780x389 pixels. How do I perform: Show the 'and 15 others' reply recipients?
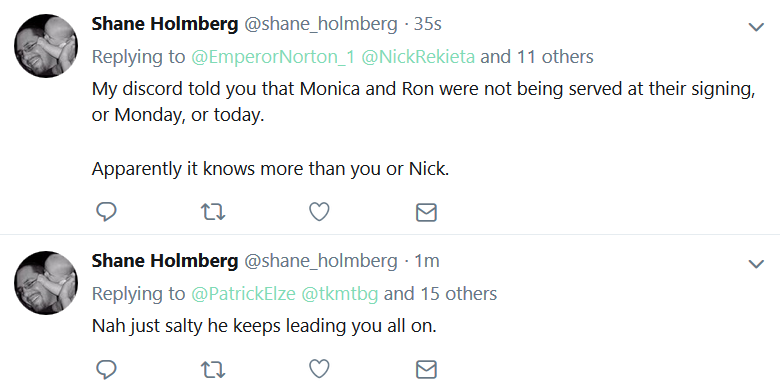440,293
